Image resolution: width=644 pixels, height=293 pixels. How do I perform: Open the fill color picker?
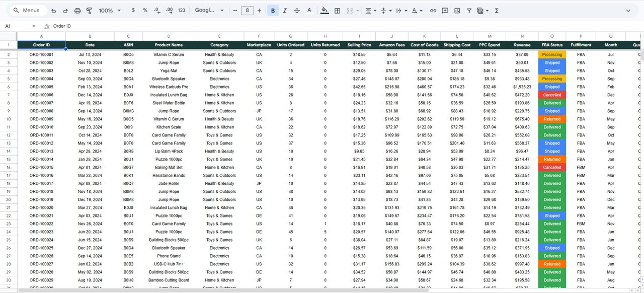point(325,10)
